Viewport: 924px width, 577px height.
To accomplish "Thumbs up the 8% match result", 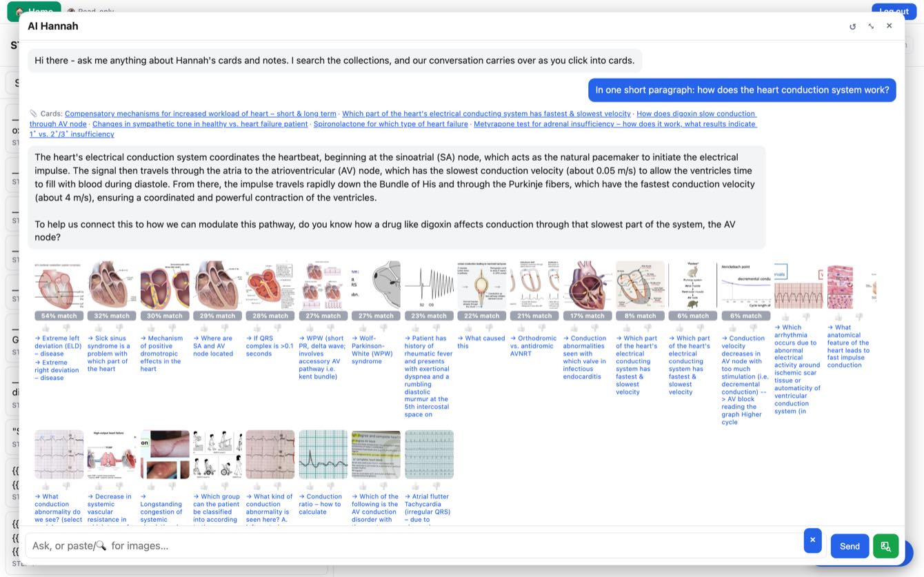I will [x=628, y=328].
